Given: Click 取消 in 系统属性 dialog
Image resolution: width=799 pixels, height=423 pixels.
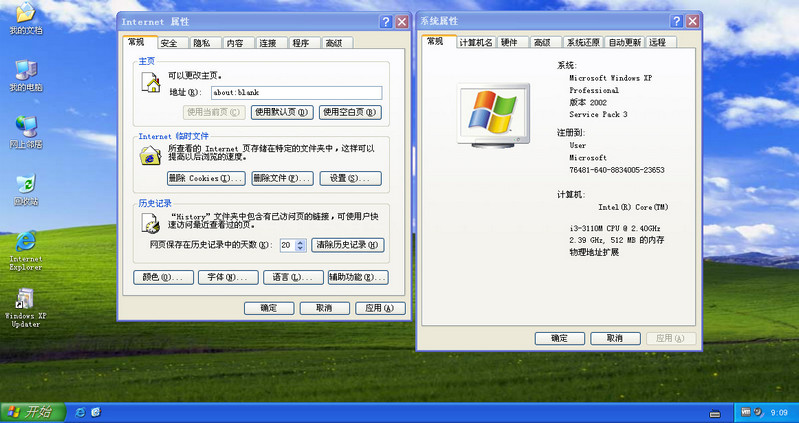Looking at the screenshot, I should [x=615, y=338].
